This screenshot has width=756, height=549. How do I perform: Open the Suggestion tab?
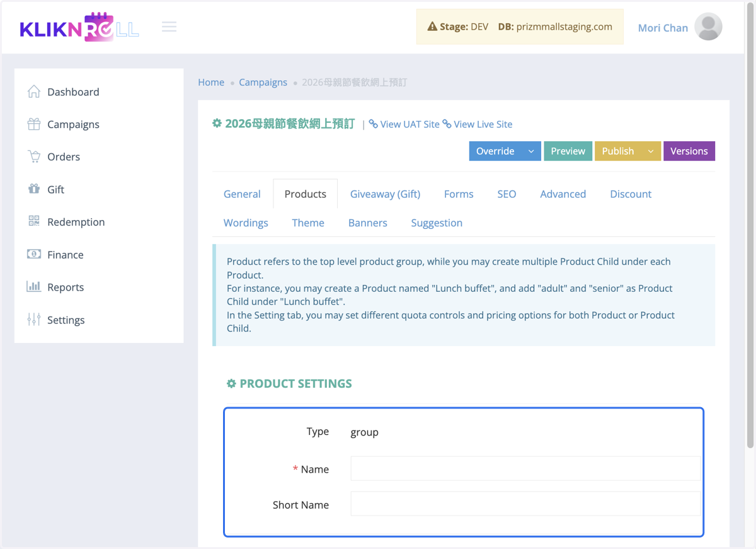[437, 223]
